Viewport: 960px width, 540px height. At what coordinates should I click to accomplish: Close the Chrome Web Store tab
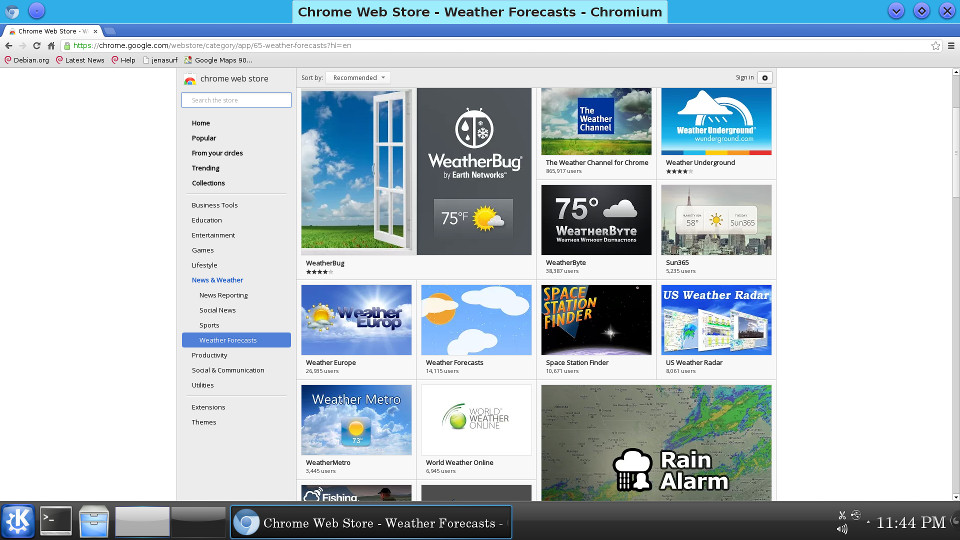(96, 31)
